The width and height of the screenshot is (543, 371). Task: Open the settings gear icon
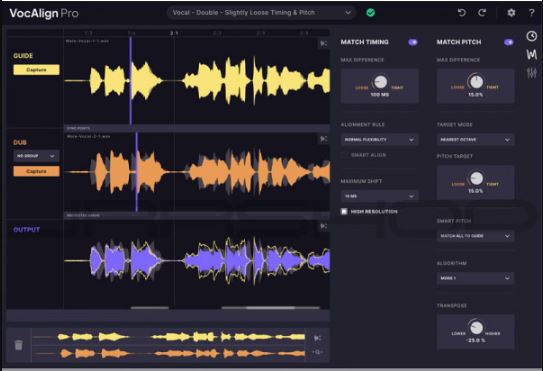pos(511,13)
